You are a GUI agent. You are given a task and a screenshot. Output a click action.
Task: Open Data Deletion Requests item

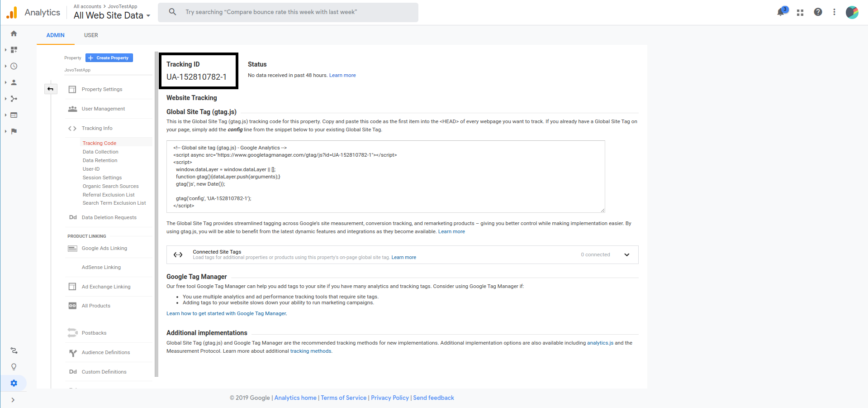click(x=109, y=217)
